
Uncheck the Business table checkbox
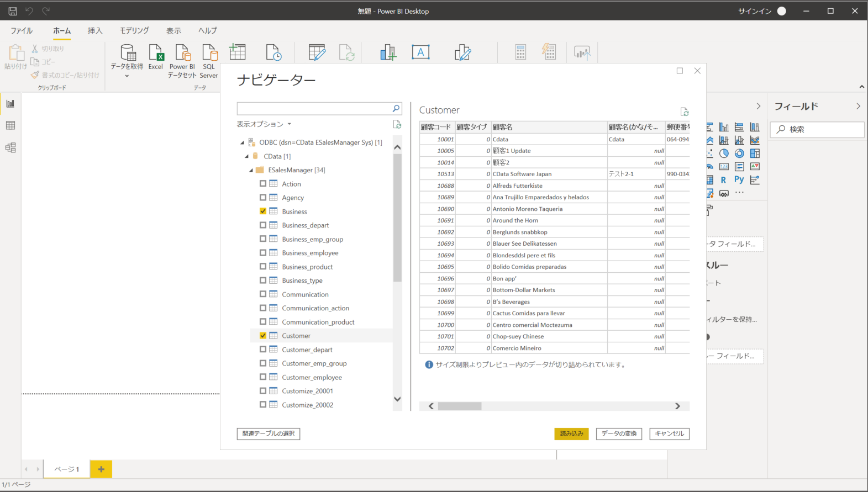pyautogui.click(x=263, y=211)
